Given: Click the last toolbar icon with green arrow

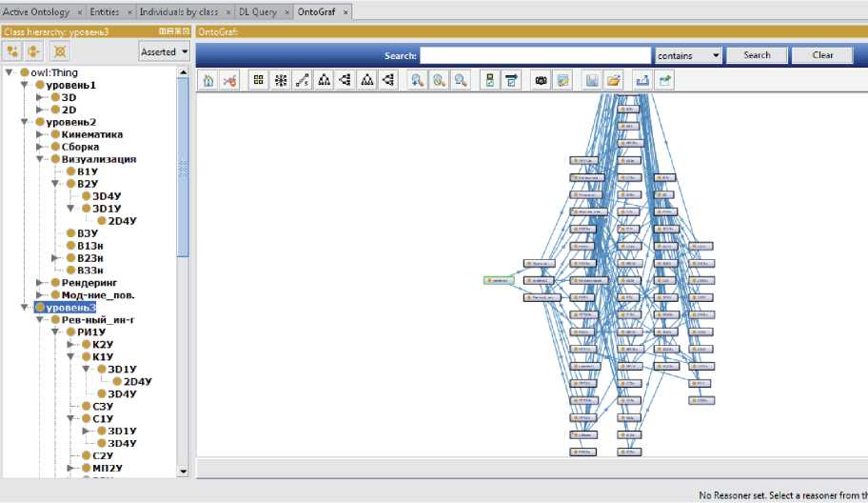Looking at the screenshot, I should click(665, 80).
